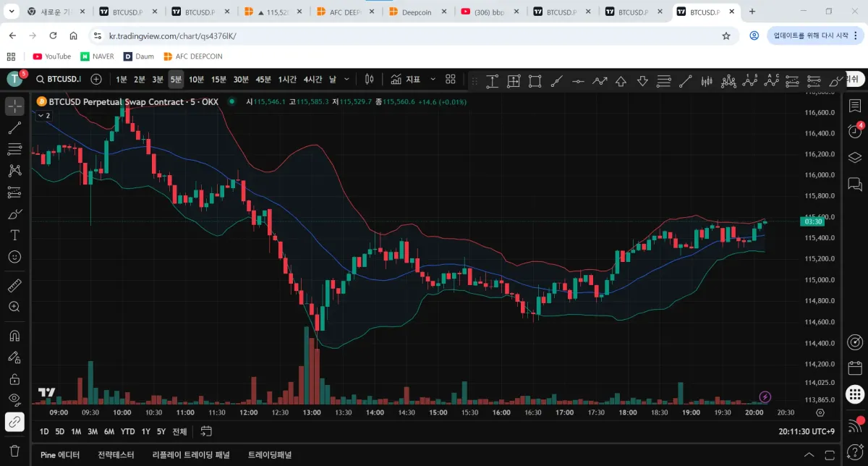
Task: Select the 1분 timeframe
Action: 122,79
